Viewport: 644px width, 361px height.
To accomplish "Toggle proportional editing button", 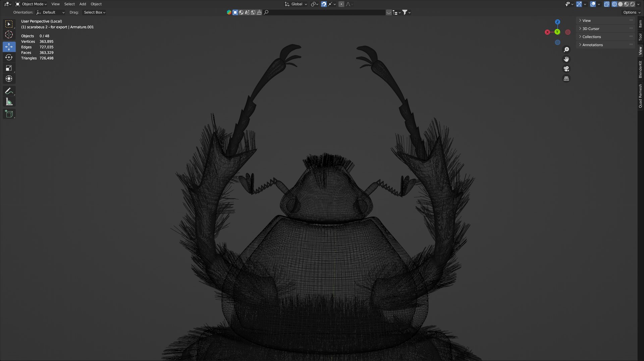I will point(341,4).
